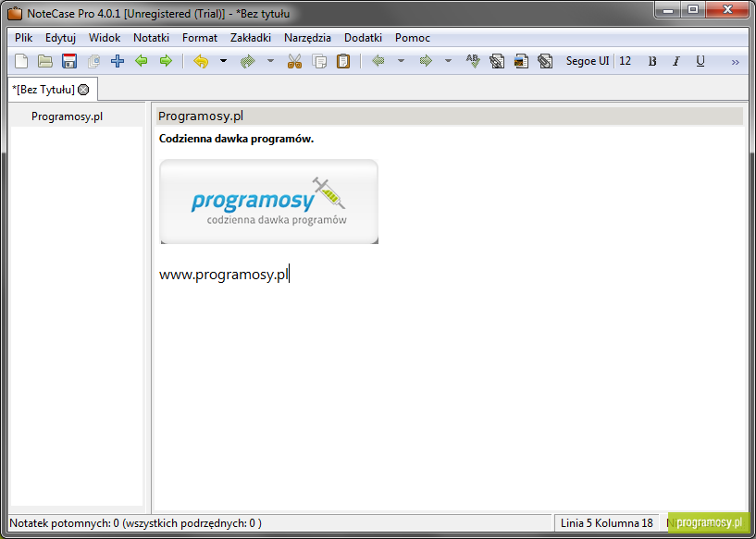Toggle bold formatting

652,61
